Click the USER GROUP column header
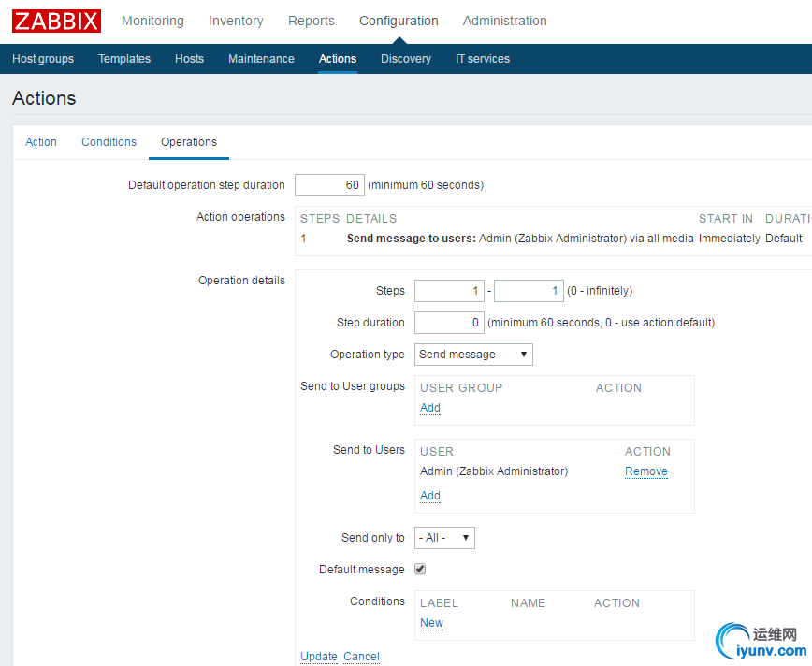Image resolution: width=812 pixels, height=666 pixels. tap(461, 388)
